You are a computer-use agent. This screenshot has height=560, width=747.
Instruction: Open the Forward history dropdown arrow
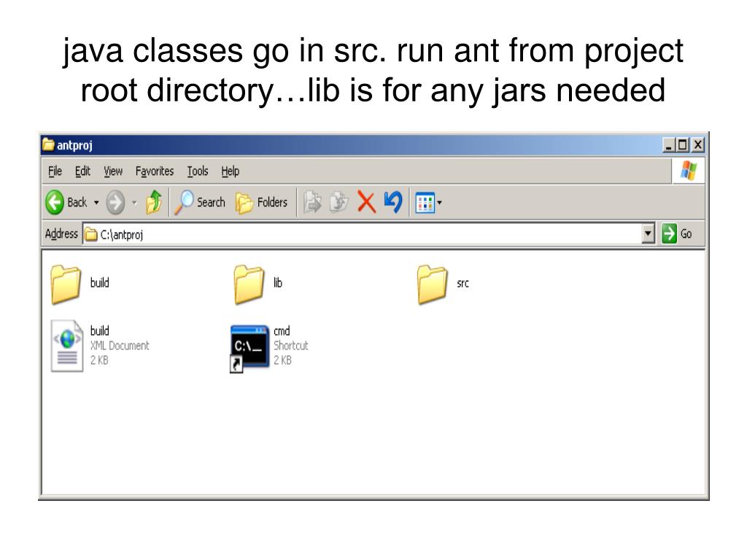click(x=134, y=203)
